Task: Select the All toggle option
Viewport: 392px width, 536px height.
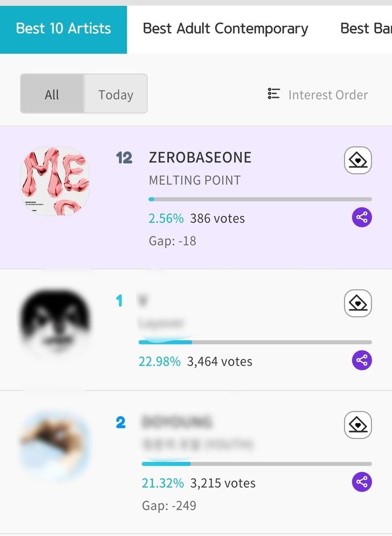Action: click(x=52, y=94)
